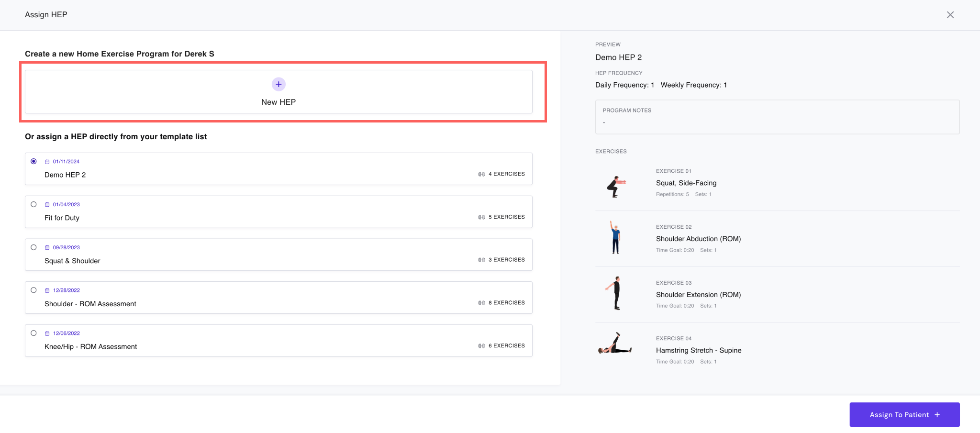
Task: Click the Repetitions: 5 detail text
Action: [672, 194]
